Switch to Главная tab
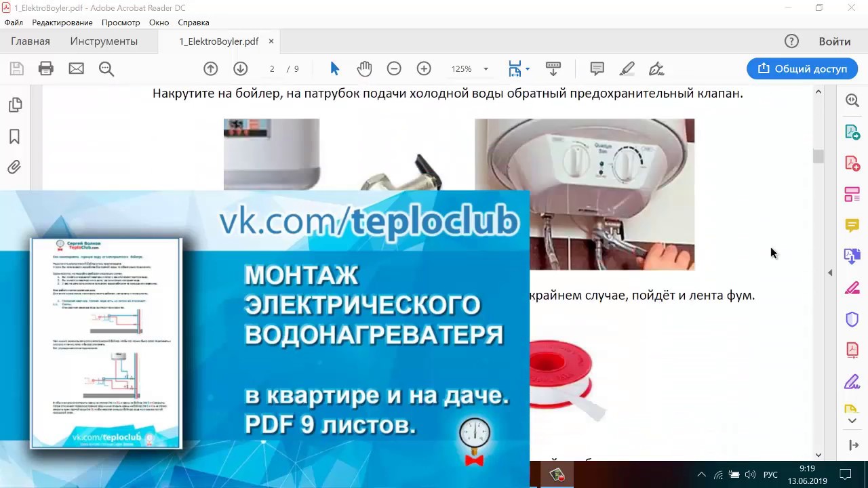The height and width of the screenshot is (488, 868). 31,41
